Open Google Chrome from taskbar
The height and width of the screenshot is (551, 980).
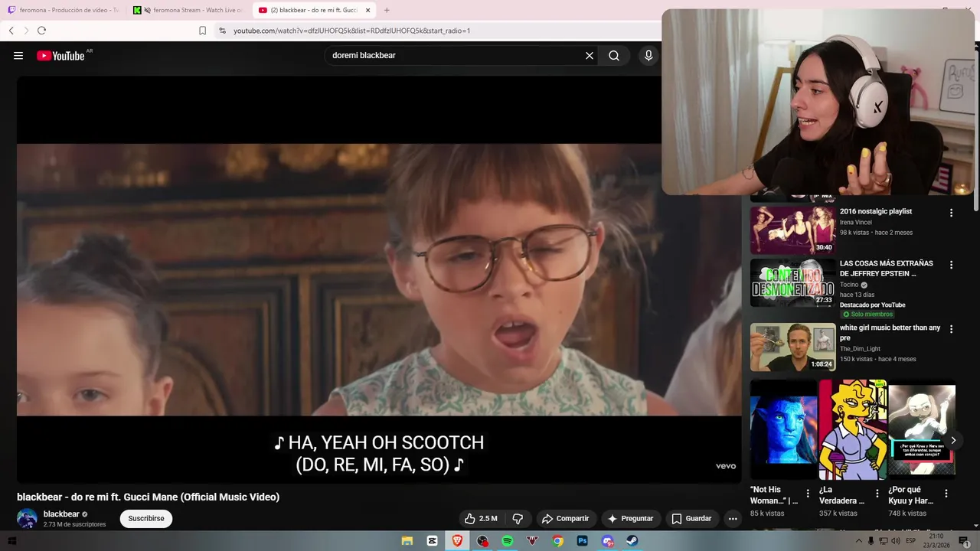pyautogui.click(x=558, y=541)
